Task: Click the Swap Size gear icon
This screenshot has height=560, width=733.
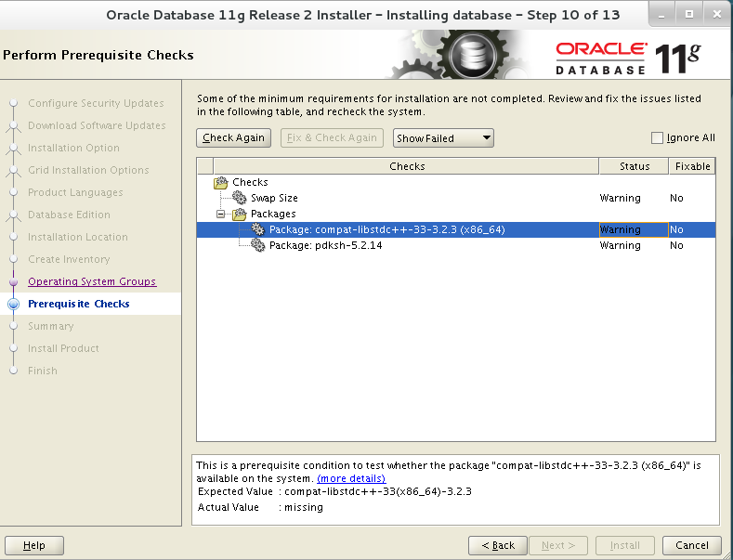Action: (240, 198)
